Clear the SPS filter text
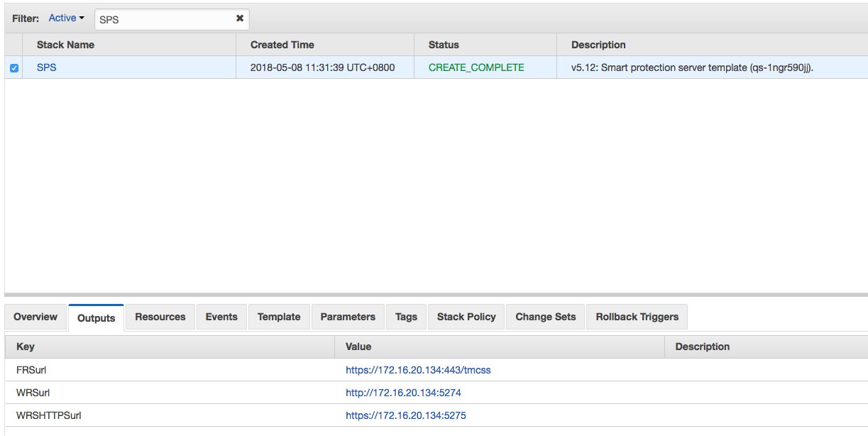This screenshot has width=868, height=436. click(240, 18)
